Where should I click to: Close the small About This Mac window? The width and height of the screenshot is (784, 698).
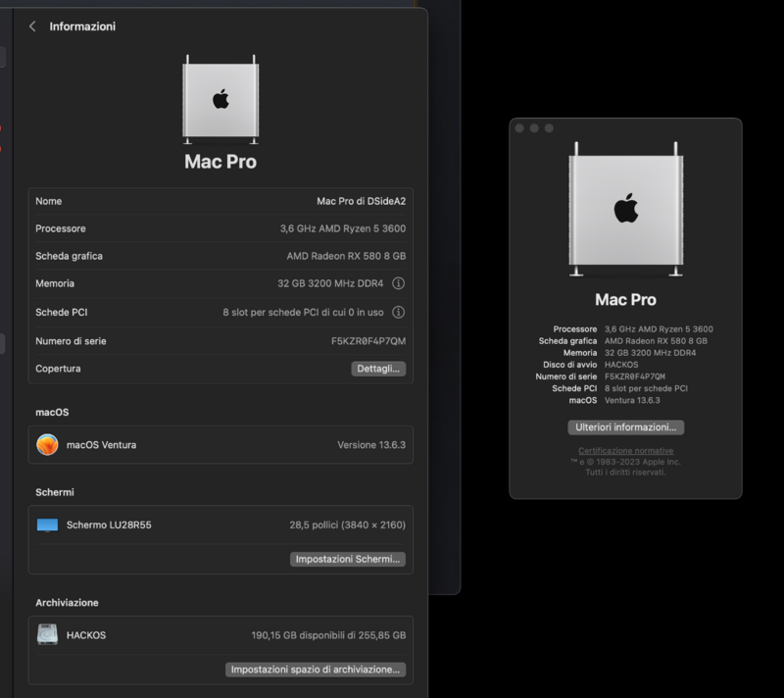pyautogui.click(x=519, y=128)
